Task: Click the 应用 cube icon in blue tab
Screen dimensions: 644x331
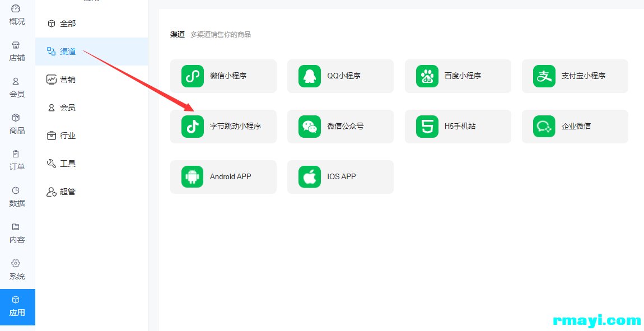Action: (x=16, y=300)
